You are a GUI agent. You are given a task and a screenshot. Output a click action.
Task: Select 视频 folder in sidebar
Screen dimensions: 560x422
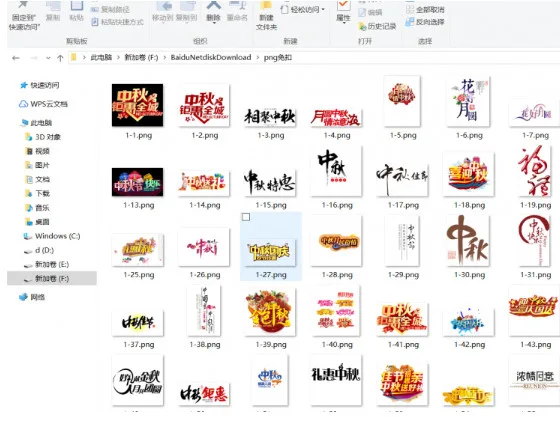[x=38, y=151]
